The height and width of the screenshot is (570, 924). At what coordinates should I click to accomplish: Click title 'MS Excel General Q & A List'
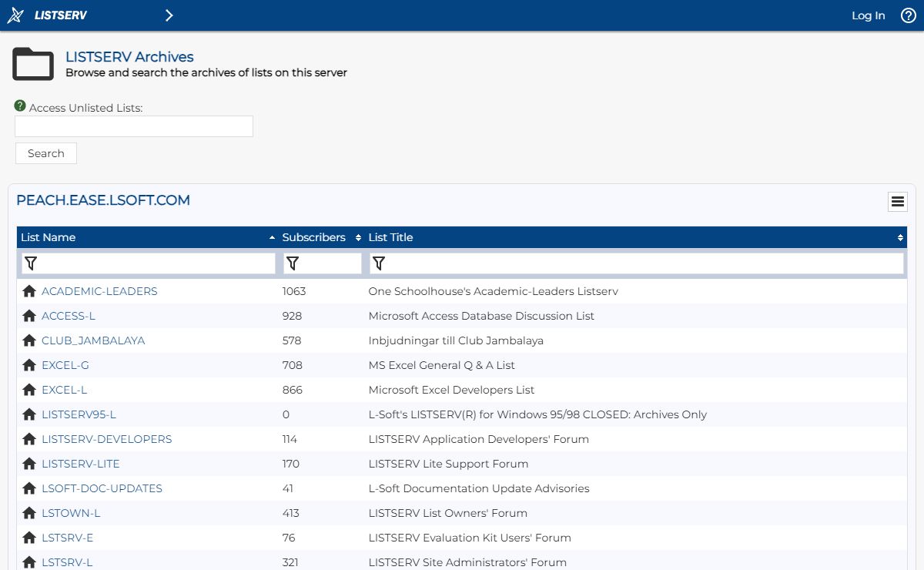pos(442,365)
